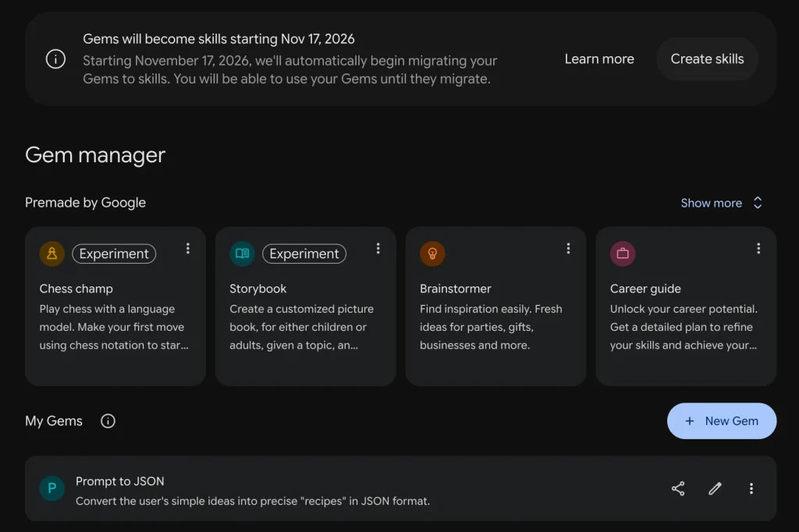This screenshot has width=799, height=532.
Task: Open the Prompt to JSON three-dot options menu
Action: (751, 488)
